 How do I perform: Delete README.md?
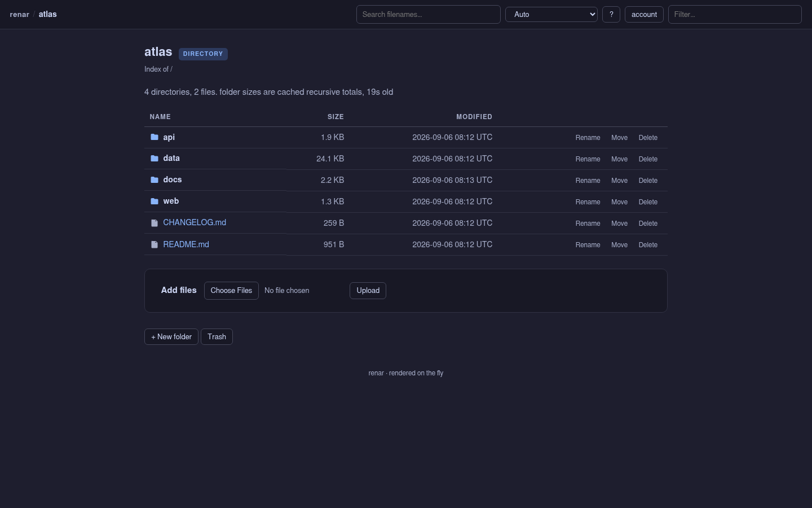tap(648, 245)
